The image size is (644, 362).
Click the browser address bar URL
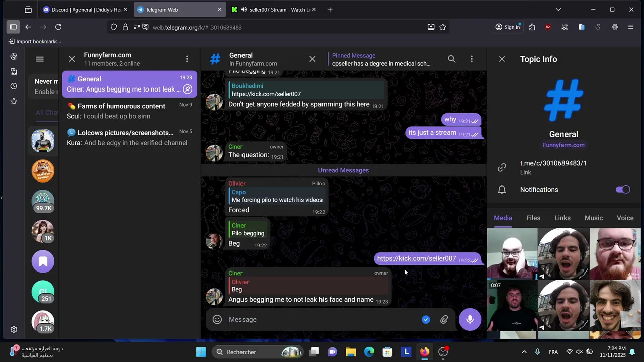coord(197,27)
